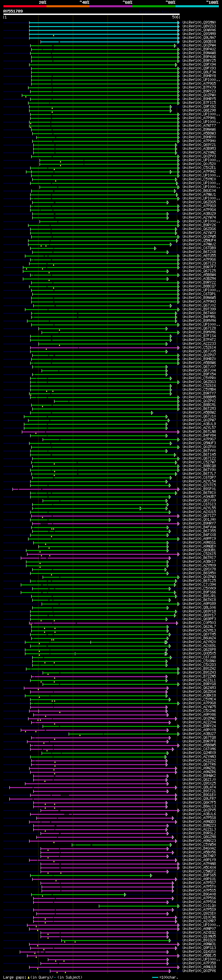Image resolution: width=222 pixels, height=980 pixels.
Task: Open hit UniRef100_B9RY25
Action: (x=199, y=60)
